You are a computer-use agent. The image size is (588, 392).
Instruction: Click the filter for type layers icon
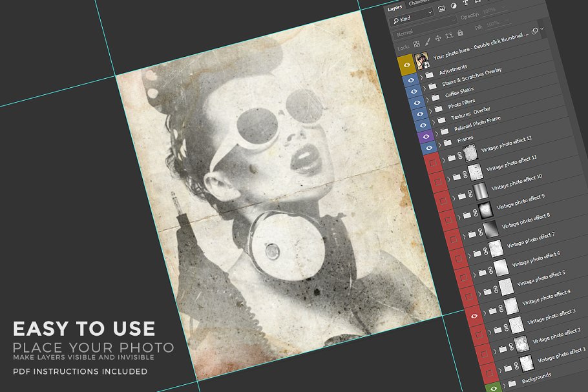[x=465, y=4]
